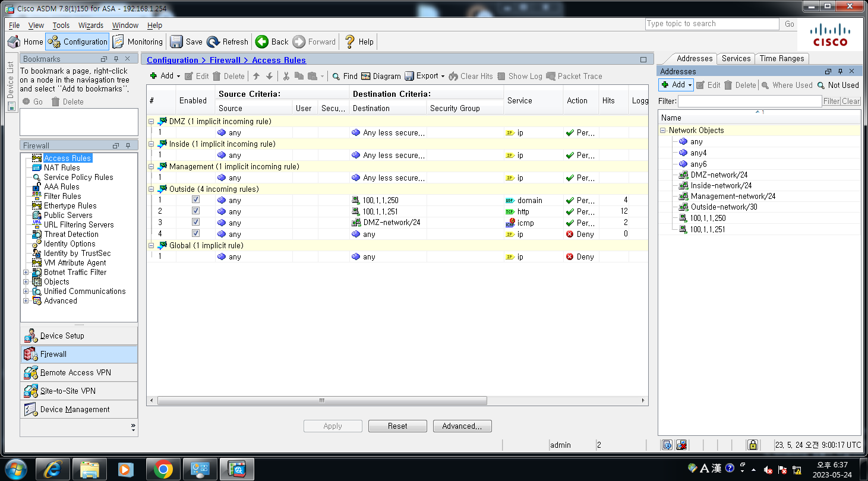Show Not Used address objects
Viewport: 868px width, 481px height.
838,85
